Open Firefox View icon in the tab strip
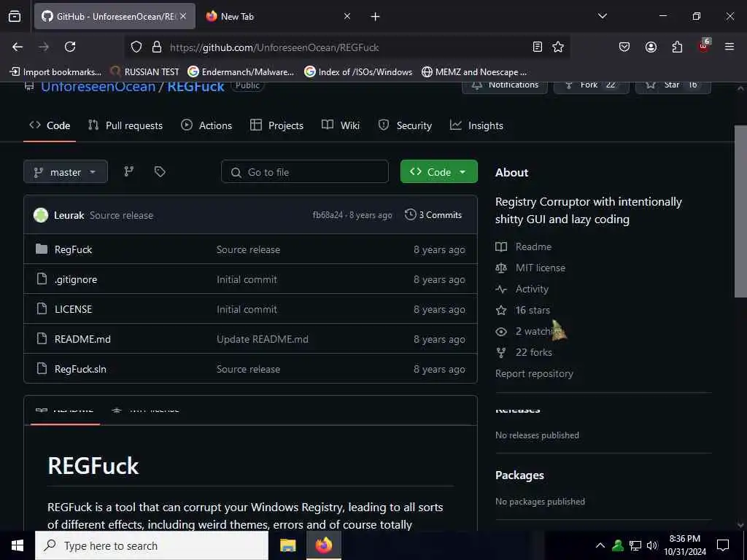This screenshot has width=747, height=560. 15,16
